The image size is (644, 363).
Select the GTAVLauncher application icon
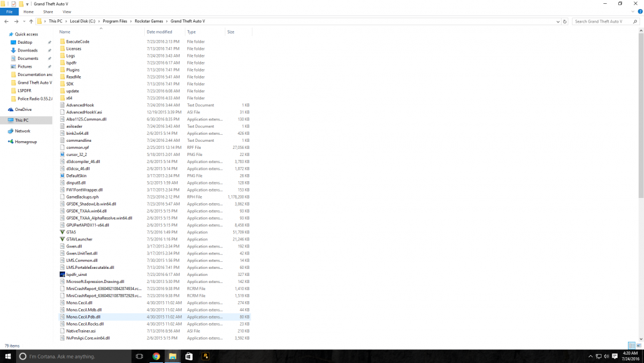[62, 239]
